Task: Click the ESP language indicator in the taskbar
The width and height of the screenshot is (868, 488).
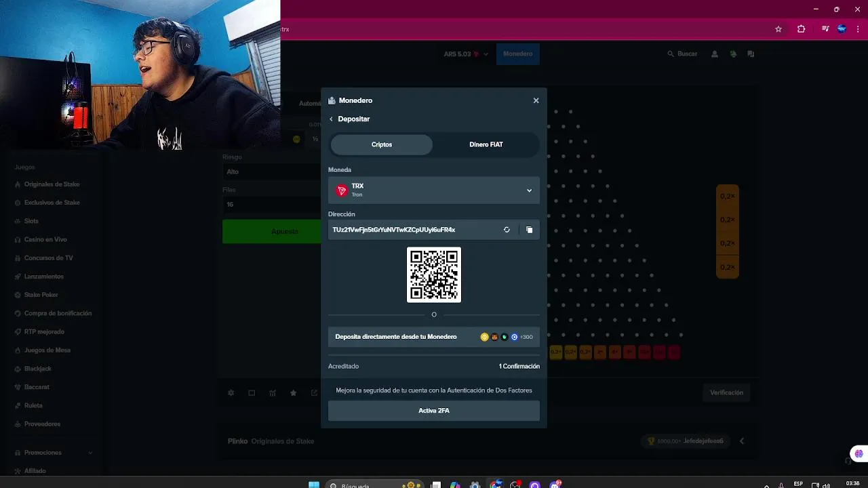Action: point(798,484)
